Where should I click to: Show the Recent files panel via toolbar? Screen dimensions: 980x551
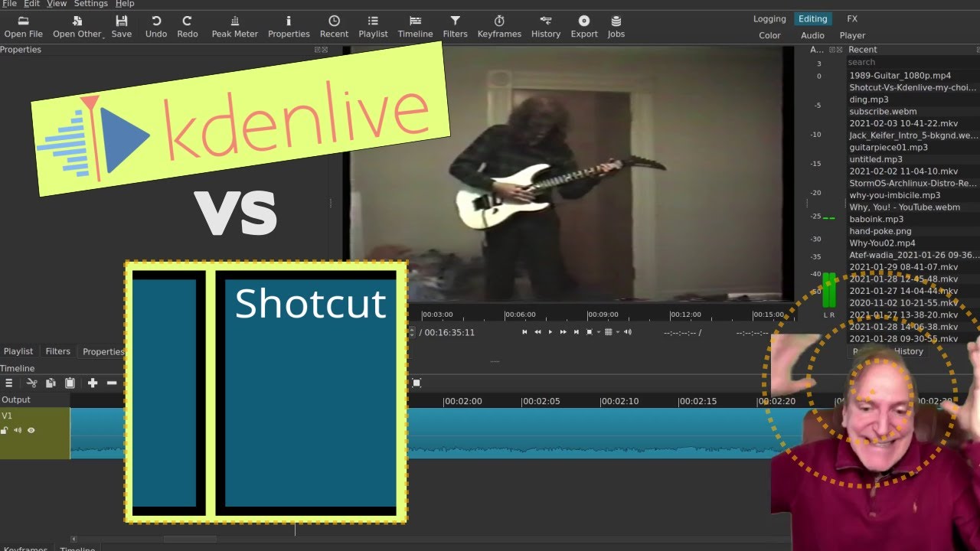click(334, 26)
